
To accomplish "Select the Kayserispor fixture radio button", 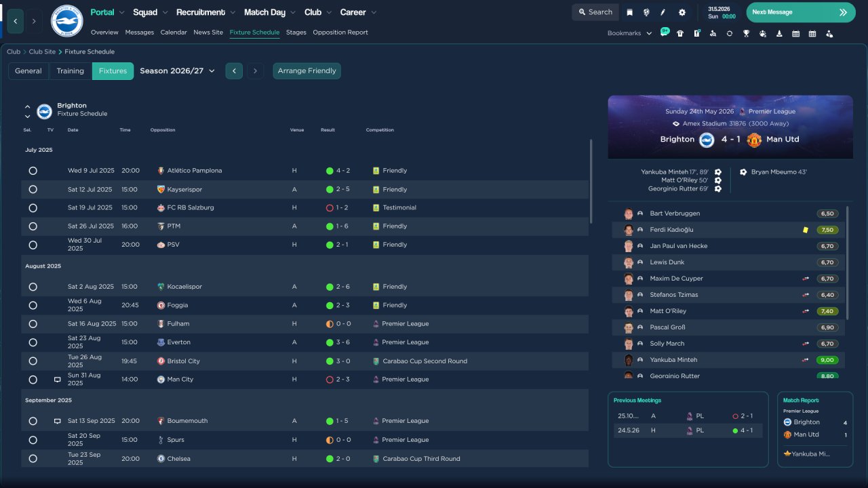I will (33, 190).
